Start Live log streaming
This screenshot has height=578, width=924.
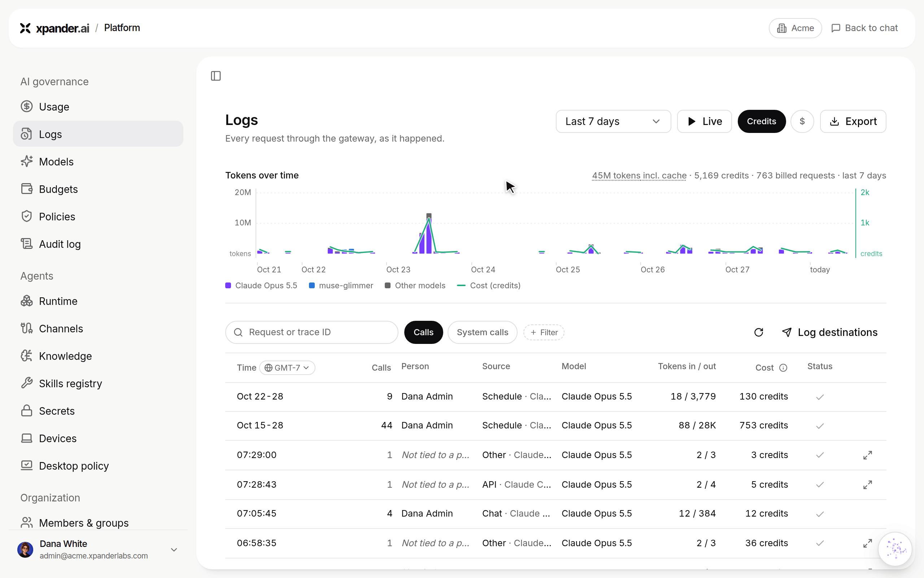pyautogui.click(x=704, y=121)
